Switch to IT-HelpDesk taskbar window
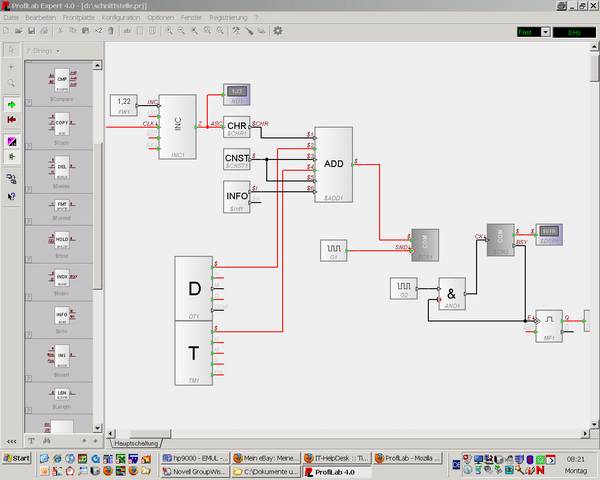 pos(337,458)
